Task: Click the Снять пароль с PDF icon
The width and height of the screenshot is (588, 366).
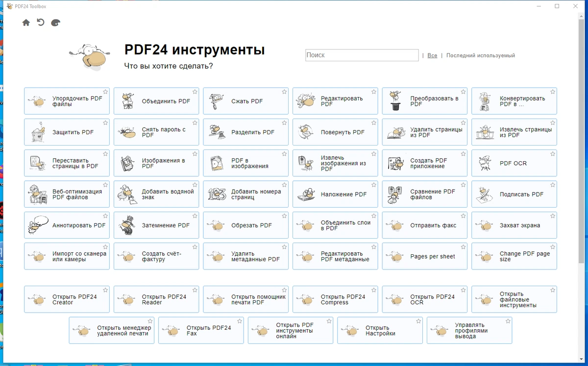Action: click(127, 132)
